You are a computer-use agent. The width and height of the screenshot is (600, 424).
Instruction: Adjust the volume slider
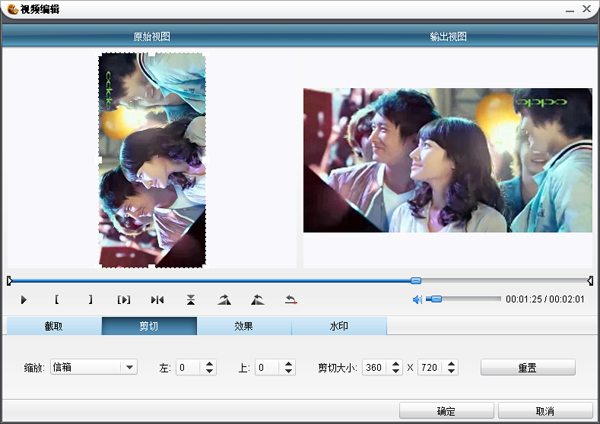(x=463, y=299)
